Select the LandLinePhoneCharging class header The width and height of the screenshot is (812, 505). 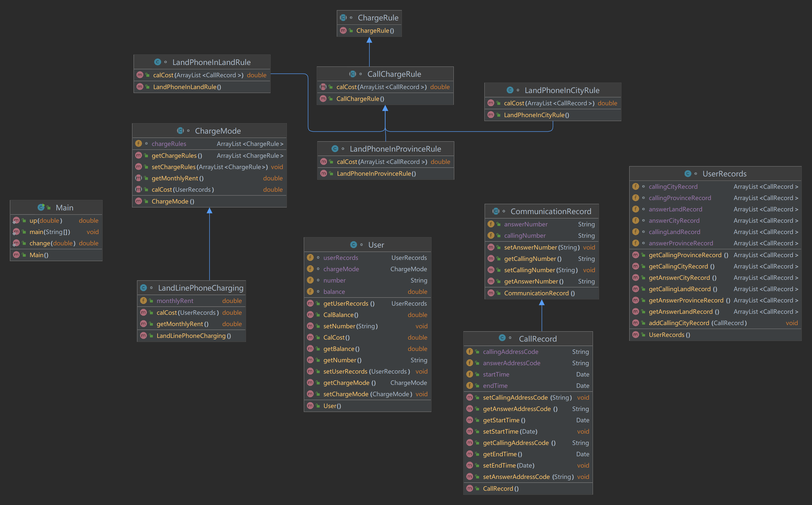[200, 288]
